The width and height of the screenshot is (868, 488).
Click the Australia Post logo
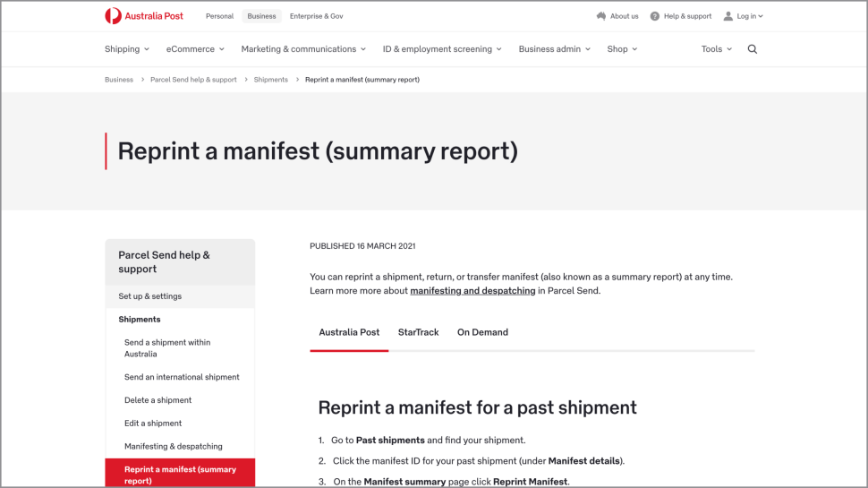coord(144,16)
